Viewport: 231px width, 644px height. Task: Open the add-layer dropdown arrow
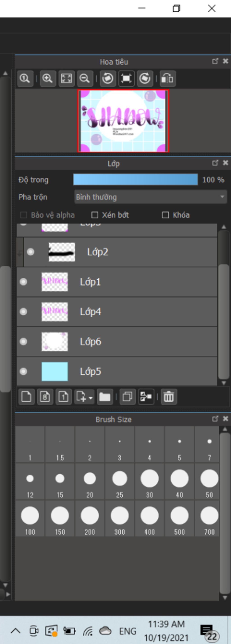click(x=91, y=397)
